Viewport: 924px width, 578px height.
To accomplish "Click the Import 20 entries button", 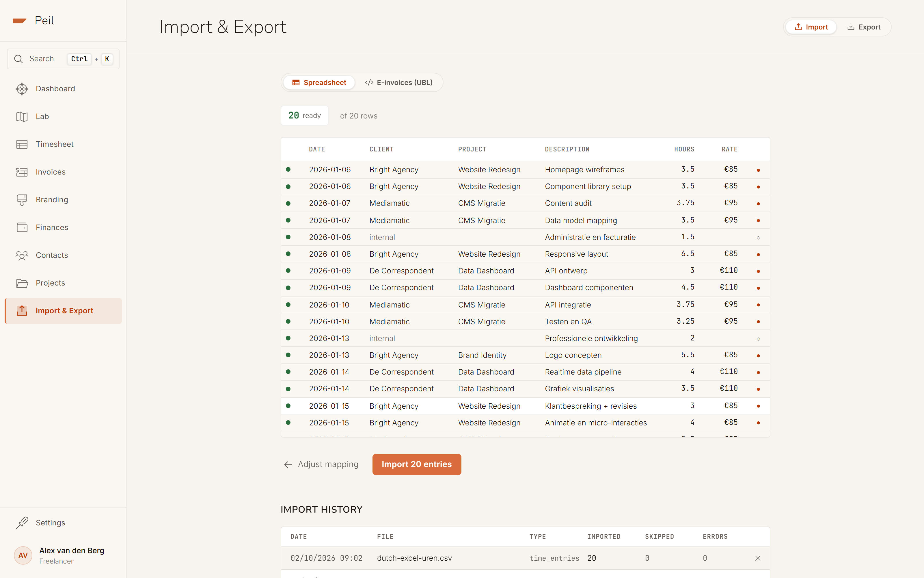I will point(417,464).
